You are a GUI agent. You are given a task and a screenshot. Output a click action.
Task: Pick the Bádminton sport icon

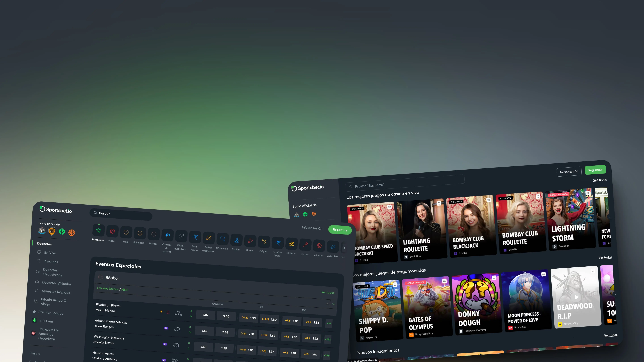pyautogui.click(x=222, y=239)
